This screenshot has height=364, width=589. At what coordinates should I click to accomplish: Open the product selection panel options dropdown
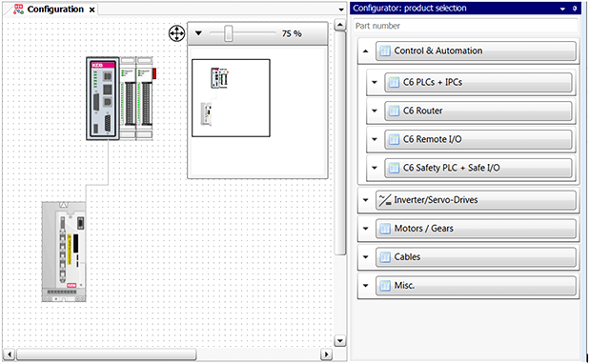pyautogui.click(x=562, y=9)
